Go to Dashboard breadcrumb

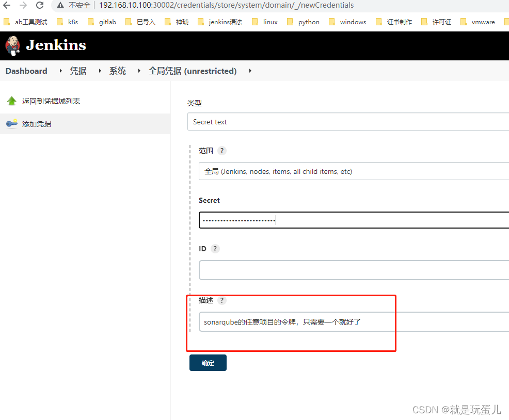(x=26, y=71)
